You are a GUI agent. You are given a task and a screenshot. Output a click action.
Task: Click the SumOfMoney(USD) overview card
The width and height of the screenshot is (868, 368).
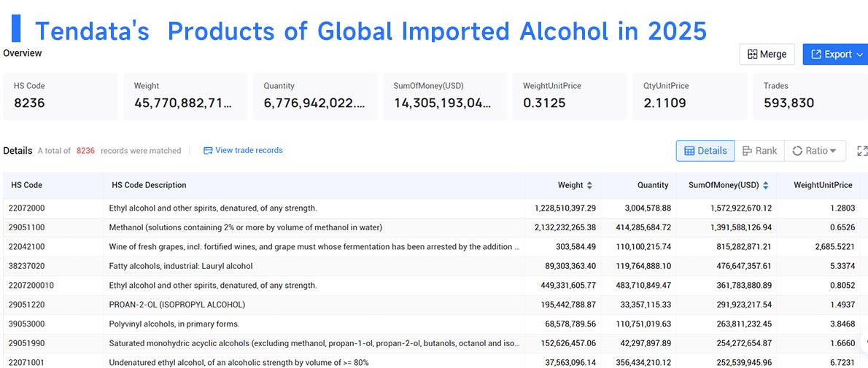pos(444,96)
